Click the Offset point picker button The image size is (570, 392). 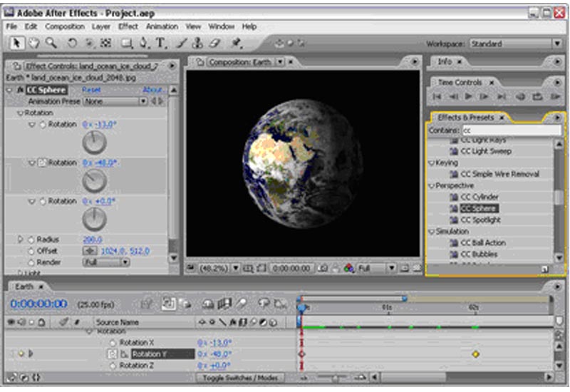[90, 251]
